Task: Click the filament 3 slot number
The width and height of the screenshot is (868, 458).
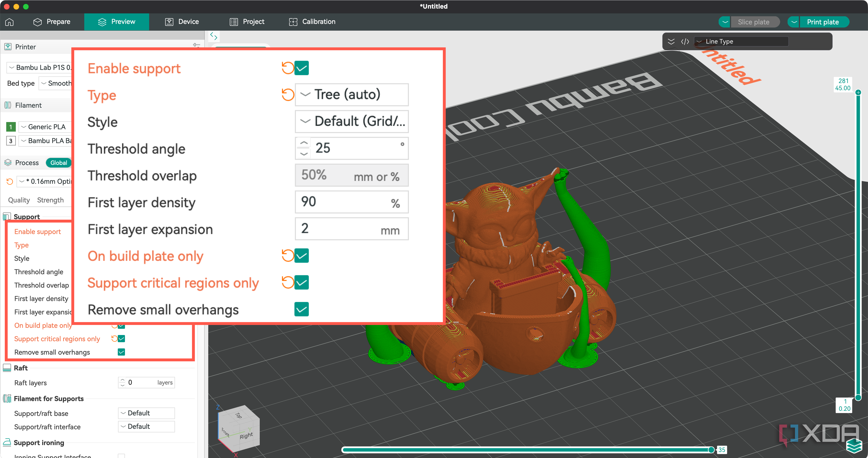Action: pyautogui.click(x=11, y=141)
